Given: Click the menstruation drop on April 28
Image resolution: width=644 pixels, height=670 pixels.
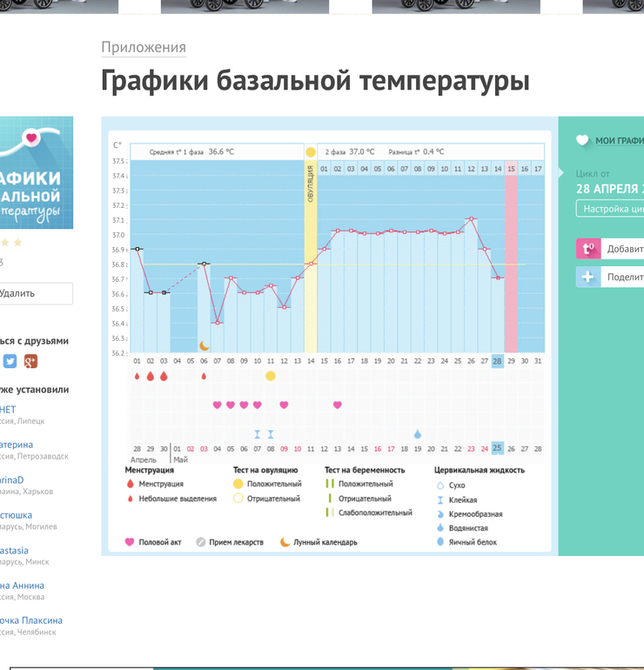Looking at the screenshot, I should pyautogui.click(x=137, y=376).
